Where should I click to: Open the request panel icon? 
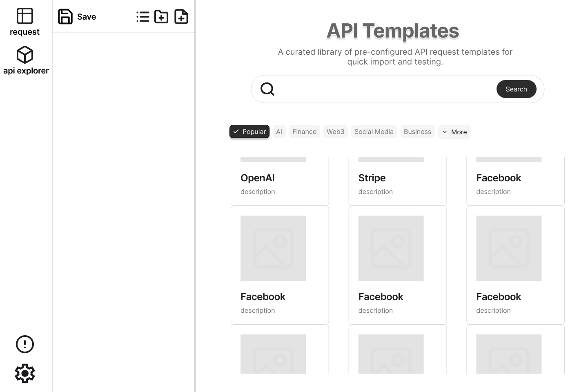[24, 16]
